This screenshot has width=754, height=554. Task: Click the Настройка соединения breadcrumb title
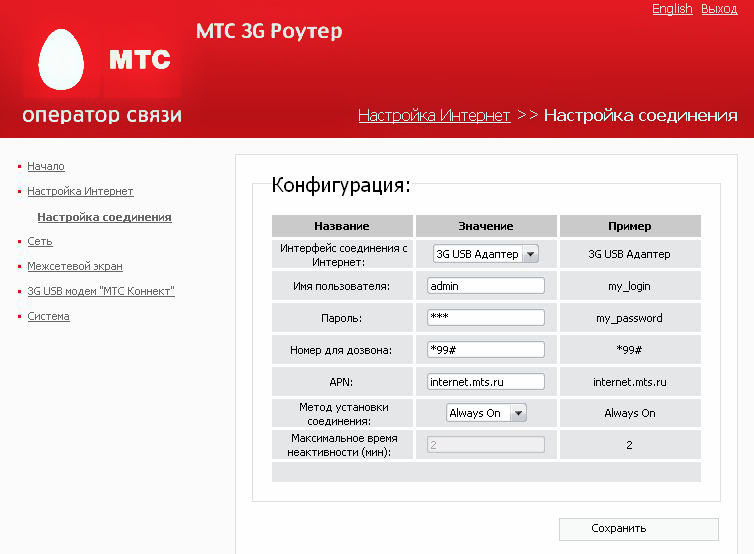[x=641, y=115]
